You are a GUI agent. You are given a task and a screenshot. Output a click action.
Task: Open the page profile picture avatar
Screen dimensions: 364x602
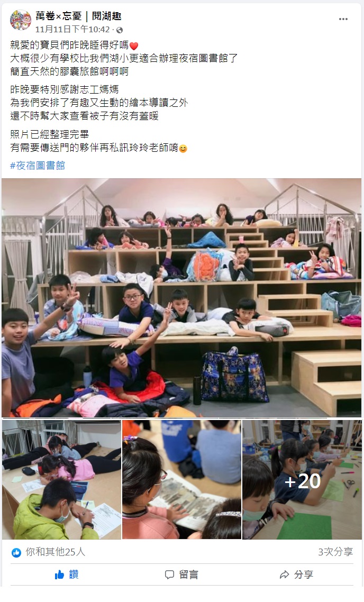[x=20, y=20]
